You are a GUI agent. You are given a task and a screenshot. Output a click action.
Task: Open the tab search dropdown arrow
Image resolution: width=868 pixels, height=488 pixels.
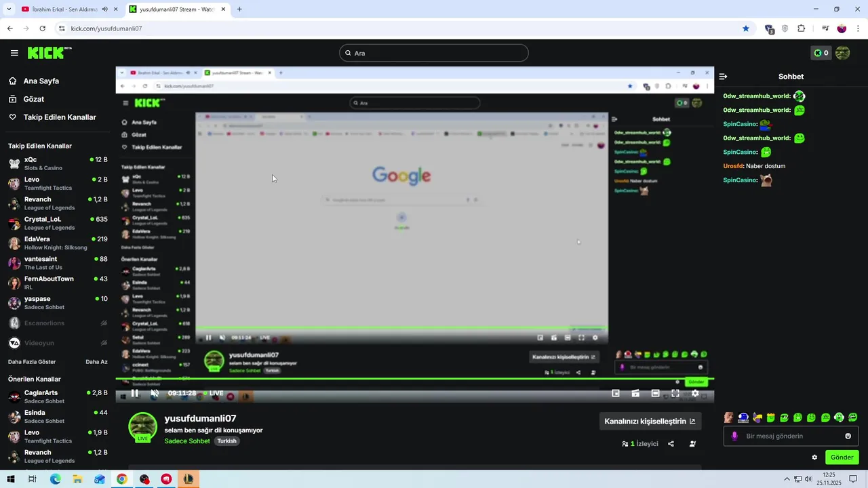[8, 9]
